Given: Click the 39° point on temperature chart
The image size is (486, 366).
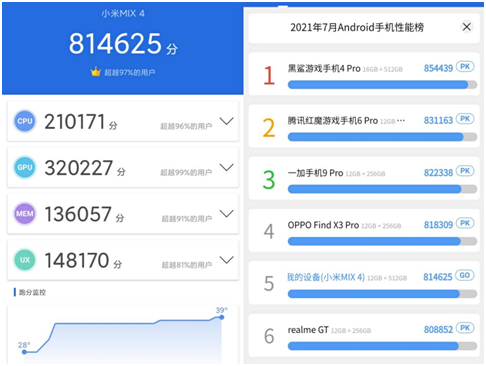Looking at the screenshot, I should coord(221,317).
